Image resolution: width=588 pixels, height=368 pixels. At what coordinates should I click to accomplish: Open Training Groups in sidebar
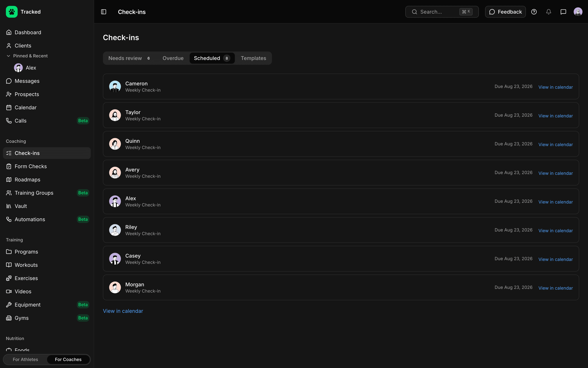47,193
